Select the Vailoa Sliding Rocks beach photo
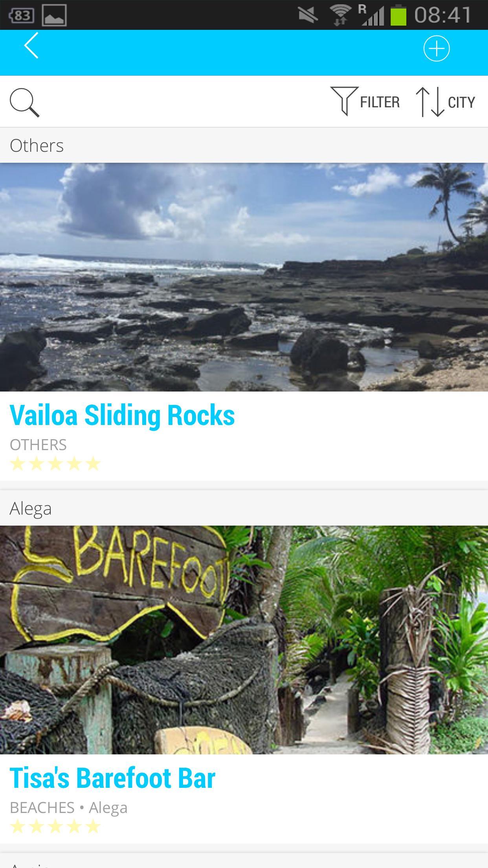 coord(244,277)
